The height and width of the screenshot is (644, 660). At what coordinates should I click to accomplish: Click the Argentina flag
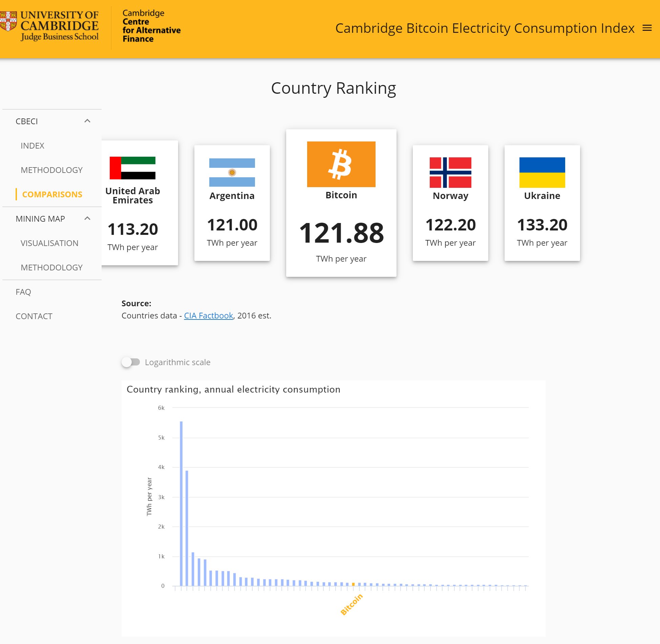(x=232, y=173)
